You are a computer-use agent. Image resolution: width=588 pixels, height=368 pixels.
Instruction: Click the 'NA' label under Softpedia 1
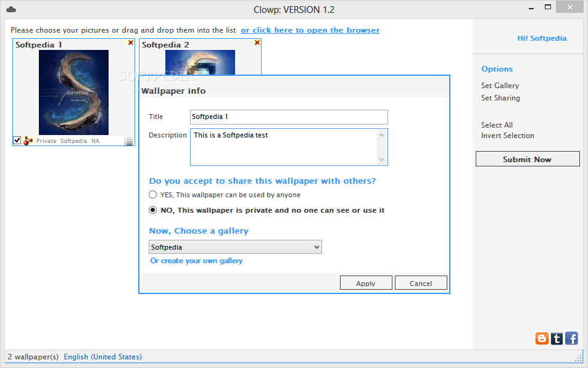pyautogui.click(x=95, y=141)
